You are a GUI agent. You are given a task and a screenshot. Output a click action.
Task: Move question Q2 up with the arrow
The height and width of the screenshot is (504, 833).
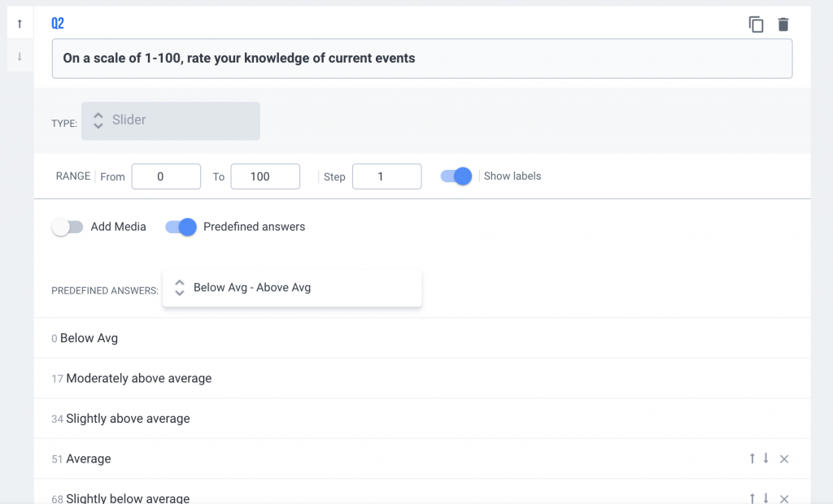20,24
